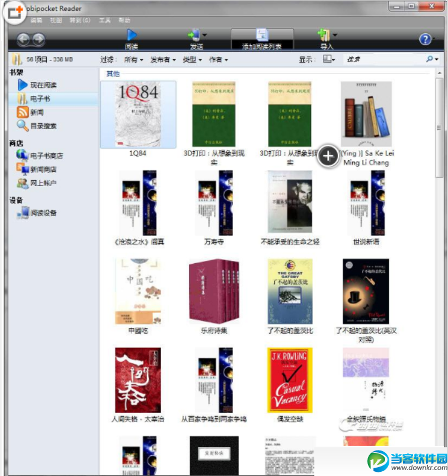Click the library books icon beside 56 项目
This screenshot has height=476, width=448.
17,59
